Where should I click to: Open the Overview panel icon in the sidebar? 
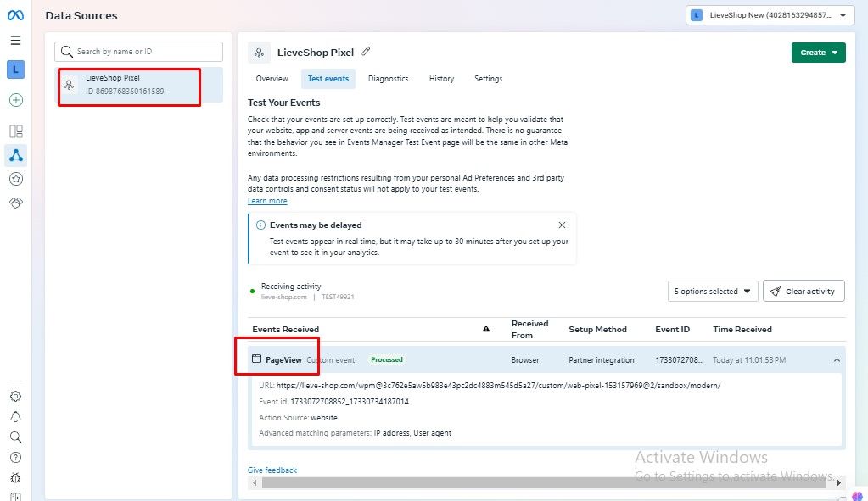(x=16, y=131)
